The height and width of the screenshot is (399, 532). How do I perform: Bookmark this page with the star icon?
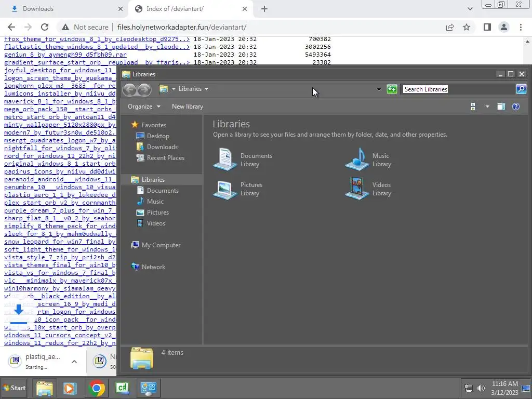click(467, 27)
